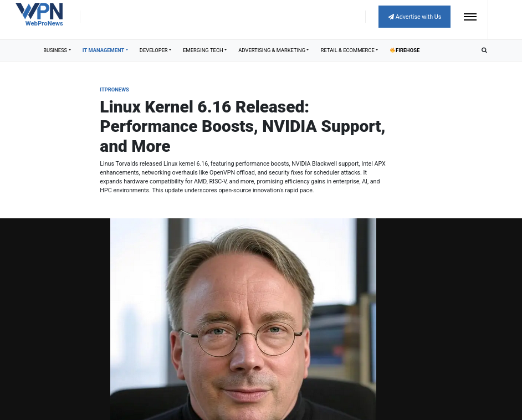522x420 pixels.
Task: Click the caret arrow beside Emerging Tech
Action: pos(226,50)
